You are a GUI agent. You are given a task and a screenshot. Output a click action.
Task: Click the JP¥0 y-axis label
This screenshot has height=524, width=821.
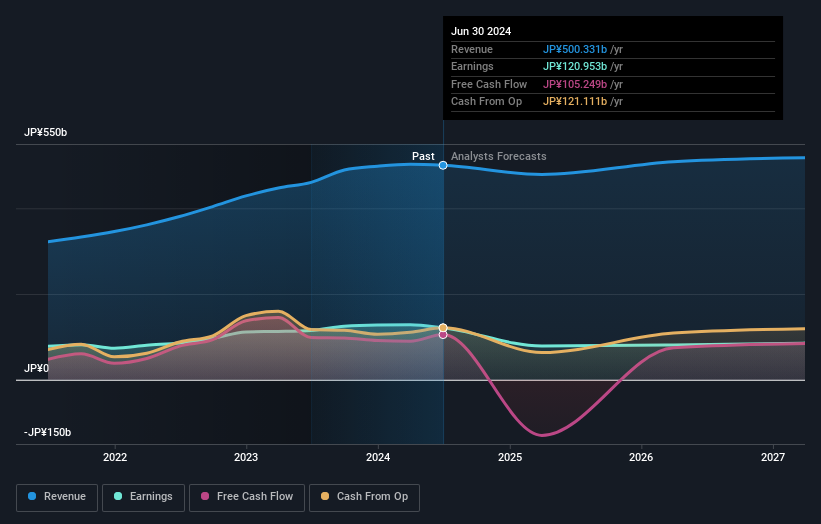[36, 369]
